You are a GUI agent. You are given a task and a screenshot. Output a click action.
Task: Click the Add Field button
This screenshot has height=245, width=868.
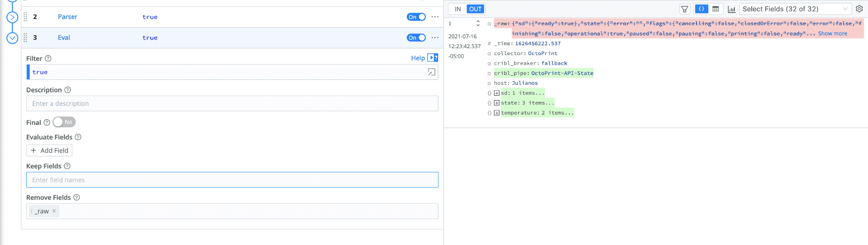click(49, 150)
